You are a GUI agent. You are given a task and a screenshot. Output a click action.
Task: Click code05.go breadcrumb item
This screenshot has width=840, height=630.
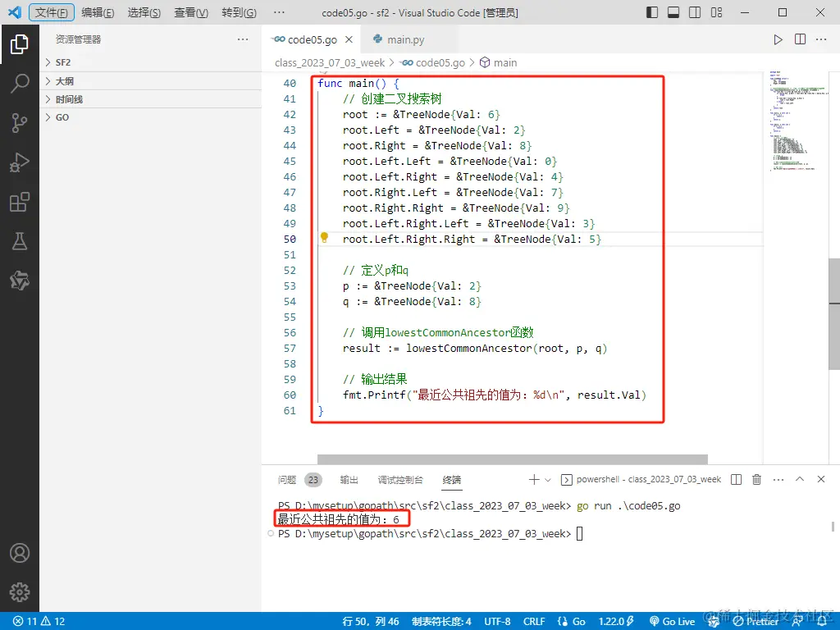click(x=434, y=62)
